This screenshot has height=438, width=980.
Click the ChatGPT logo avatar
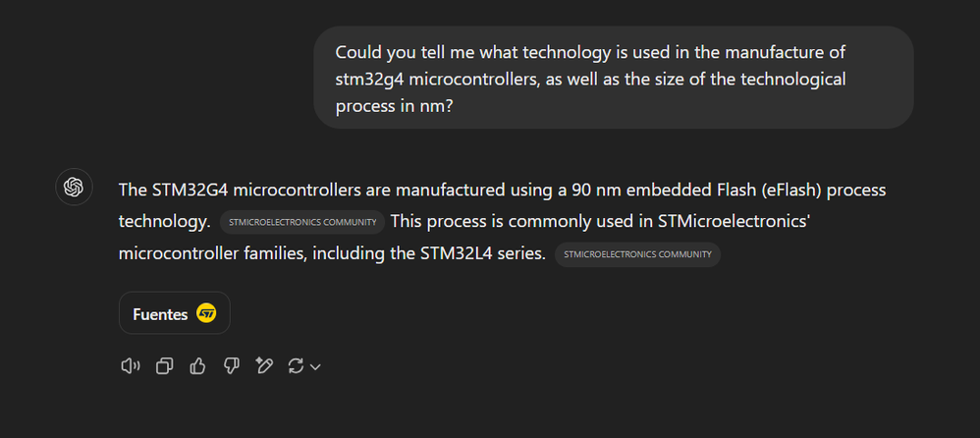pos(74,187)
